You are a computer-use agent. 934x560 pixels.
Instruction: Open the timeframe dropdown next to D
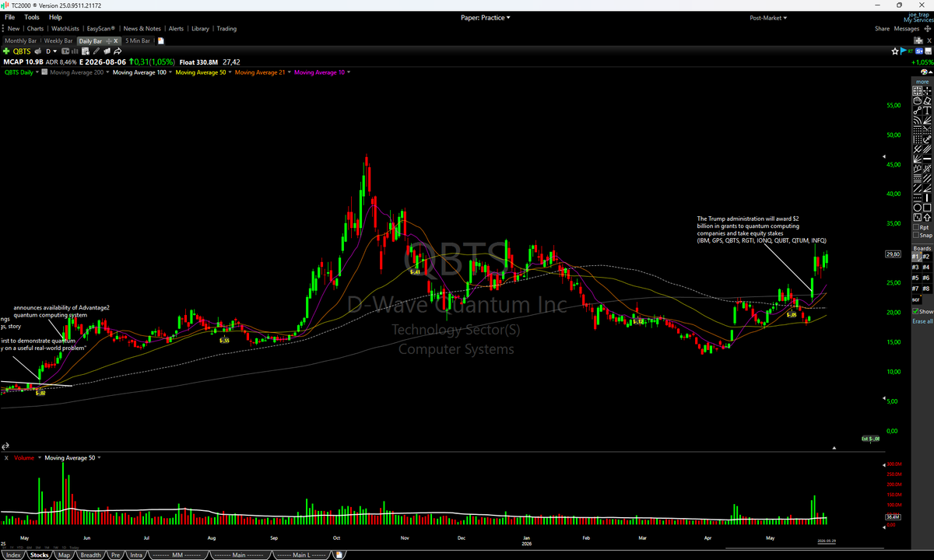[54, 51]
